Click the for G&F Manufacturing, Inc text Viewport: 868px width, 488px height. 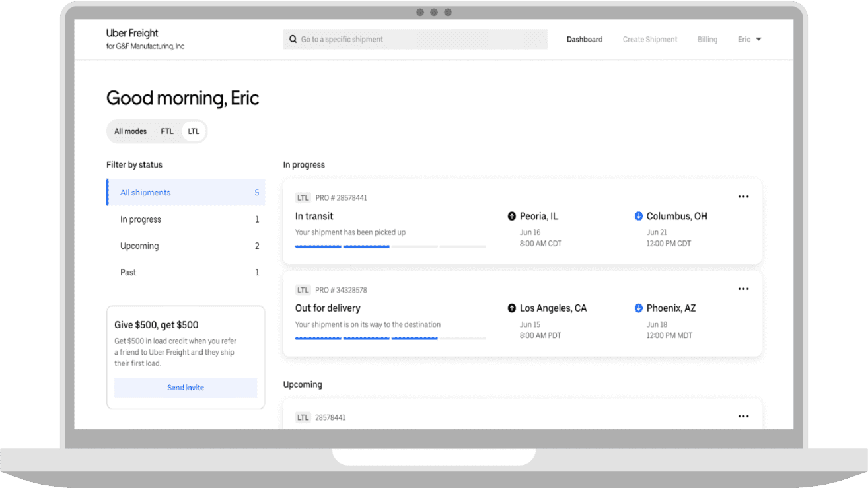coord(145,46)
